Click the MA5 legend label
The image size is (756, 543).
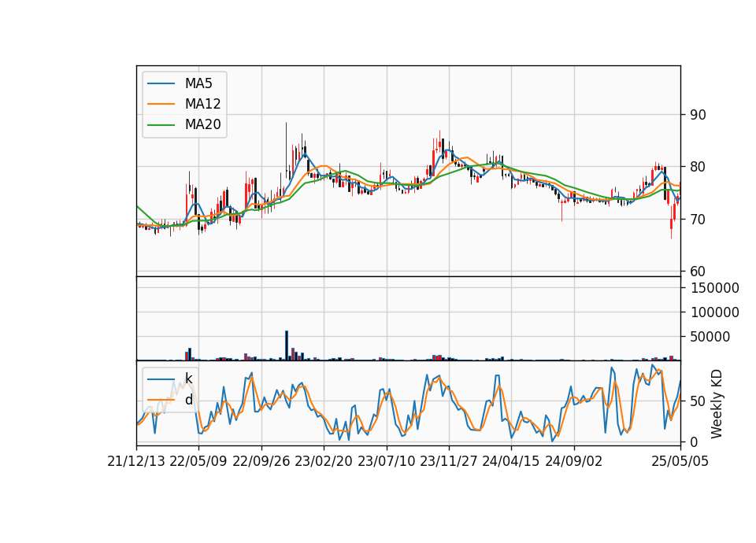tap(198, 83)
